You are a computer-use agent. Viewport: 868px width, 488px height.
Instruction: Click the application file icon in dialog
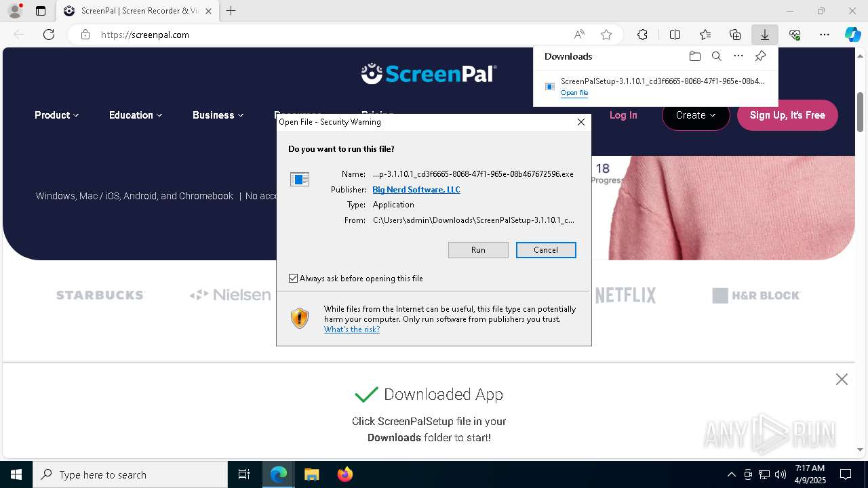tap(300, 179)
